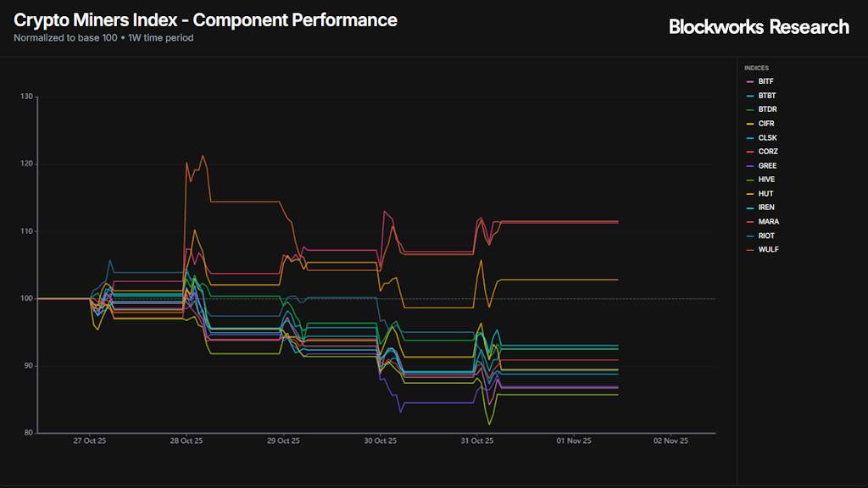This screenshot has height=488, width=868.
Task: Click the orange HUT legend marker
Action: (750, 194)
